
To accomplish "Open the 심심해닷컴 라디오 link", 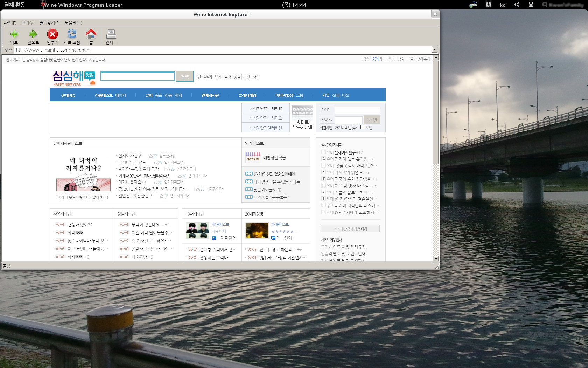I will tap(266, 118).
